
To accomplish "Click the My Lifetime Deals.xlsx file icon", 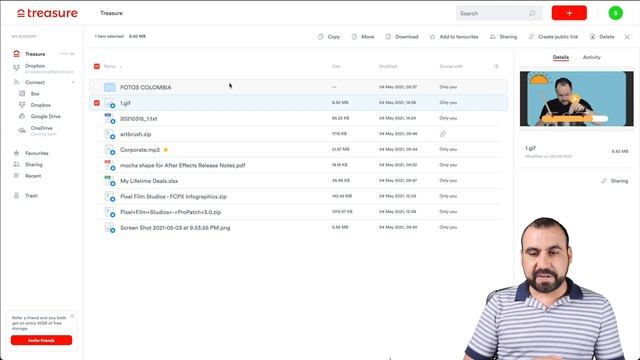I will pyautogui.click(x=110, y=181).
